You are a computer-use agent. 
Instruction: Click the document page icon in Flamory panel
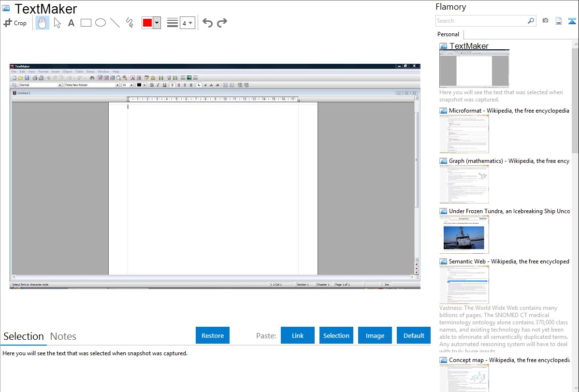click(559, 21)
